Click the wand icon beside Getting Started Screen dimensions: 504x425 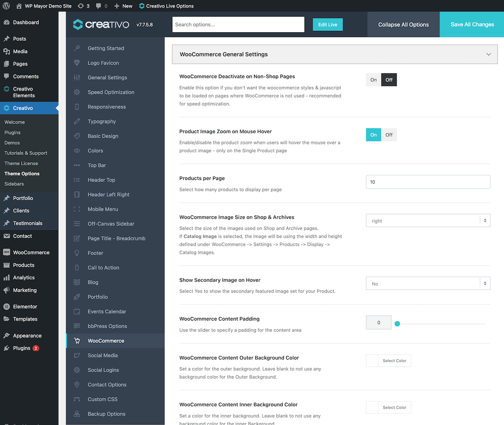[77, 48]
